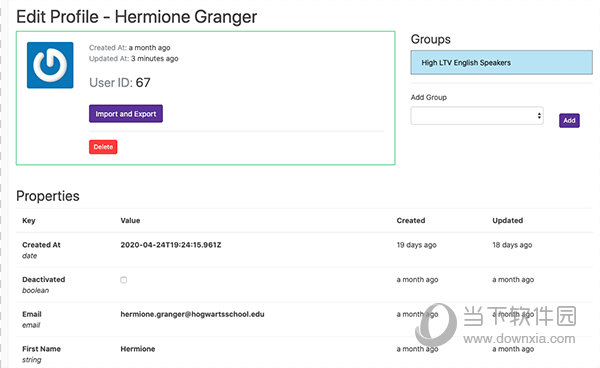
Task: Click 'Created At: a month ago' profile text
Action: coord(130,48)
